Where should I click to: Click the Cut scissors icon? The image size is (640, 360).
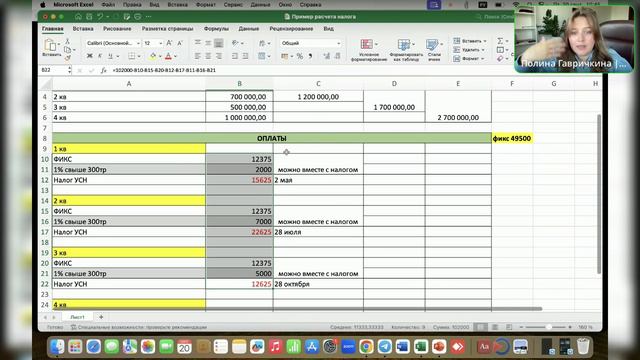(67, 41)
